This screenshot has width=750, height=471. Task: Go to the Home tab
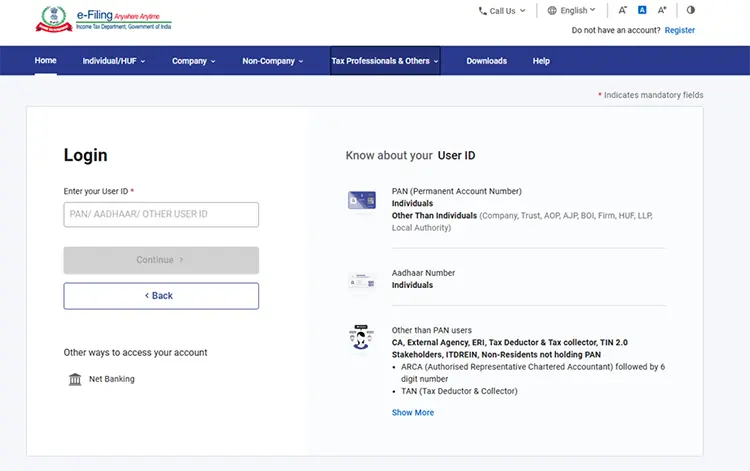[45, 60]
